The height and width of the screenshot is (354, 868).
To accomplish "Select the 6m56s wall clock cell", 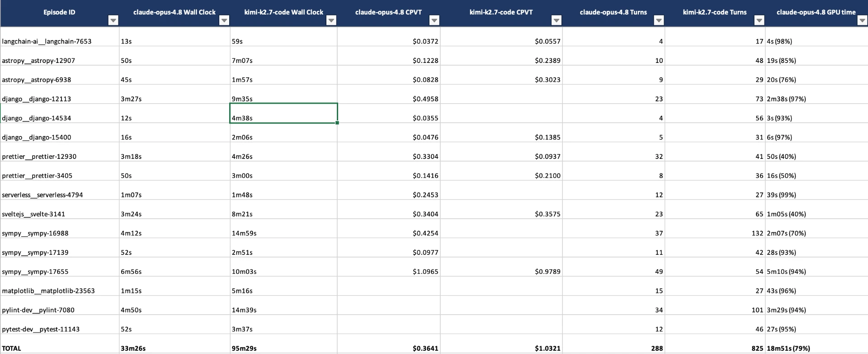I will coord(175,267).
